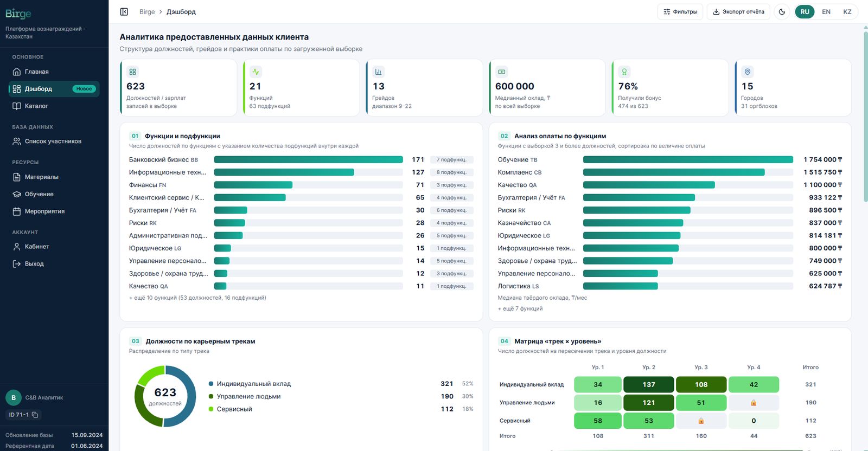868x451 pixels.
Task: Click the pulse icon on the 21 функций card
Action: point(256,72)
